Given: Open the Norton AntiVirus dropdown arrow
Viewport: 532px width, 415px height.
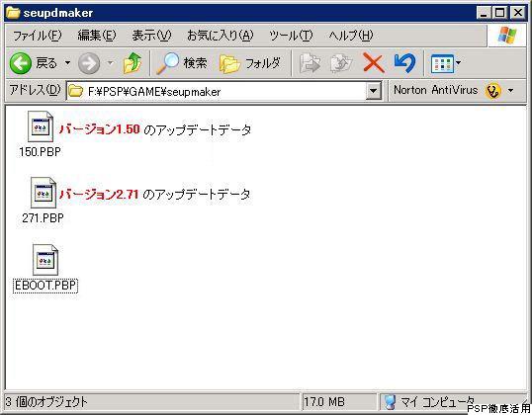Looking at the screenshot, I should [x=510, y=91].
